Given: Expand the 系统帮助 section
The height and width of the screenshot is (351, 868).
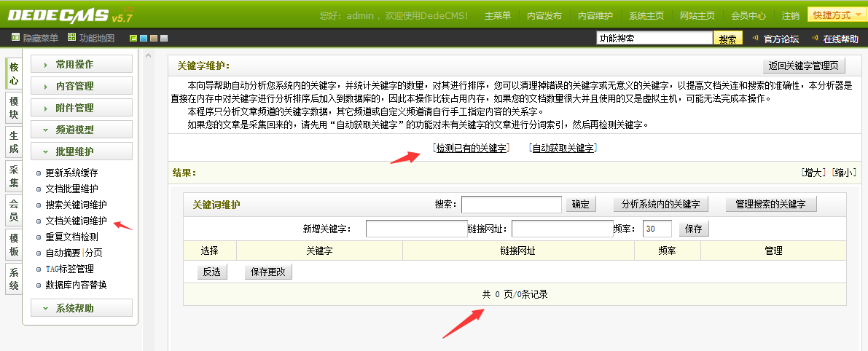Looking at the screenshot, I should 81,308.
